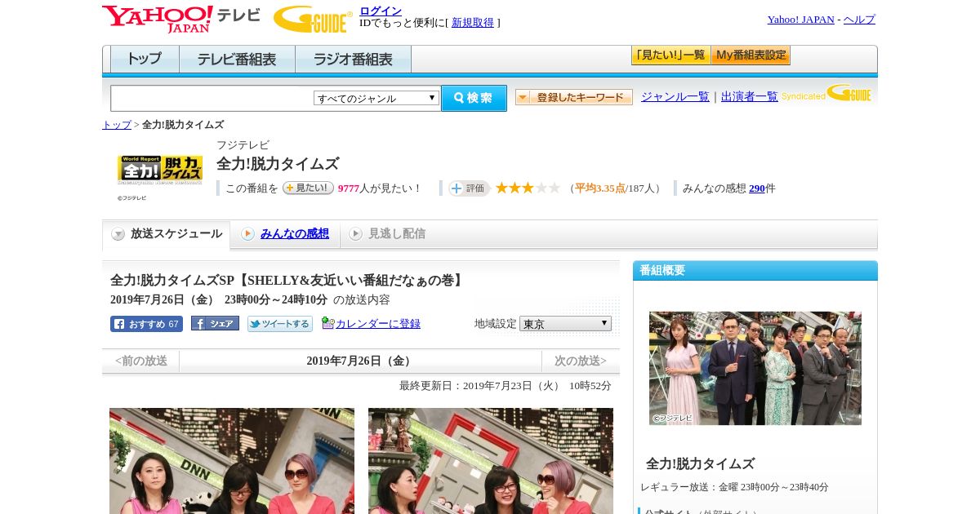
Task: Click the 見たい! add button
Action: pyautogui.click(x=308, y=188)
